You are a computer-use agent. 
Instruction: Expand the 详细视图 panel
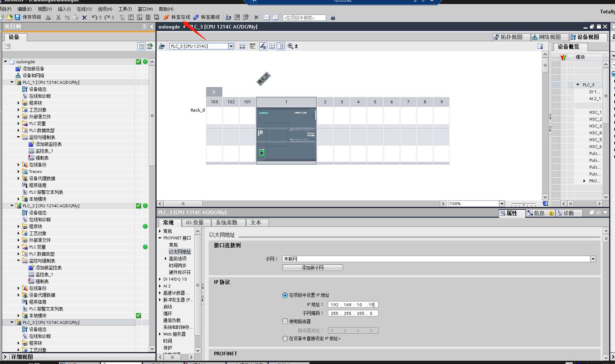pos(5,357)
